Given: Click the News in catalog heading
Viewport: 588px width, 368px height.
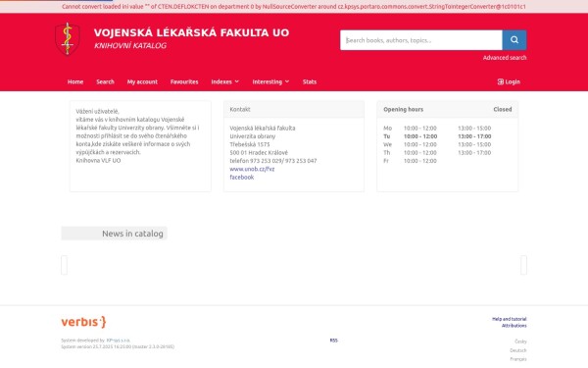Looking at the screenshot, I should [x=132, y=234].
